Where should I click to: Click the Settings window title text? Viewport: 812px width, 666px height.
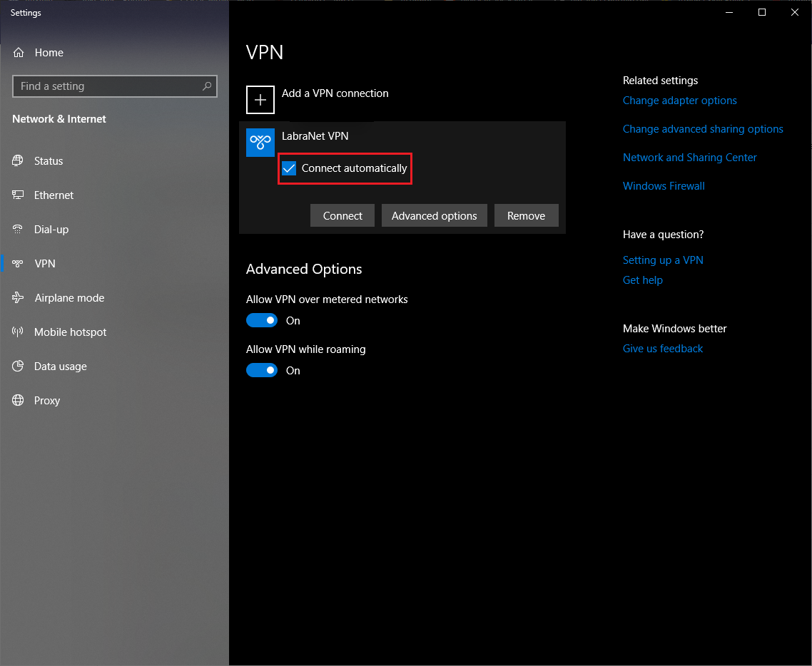26,12
